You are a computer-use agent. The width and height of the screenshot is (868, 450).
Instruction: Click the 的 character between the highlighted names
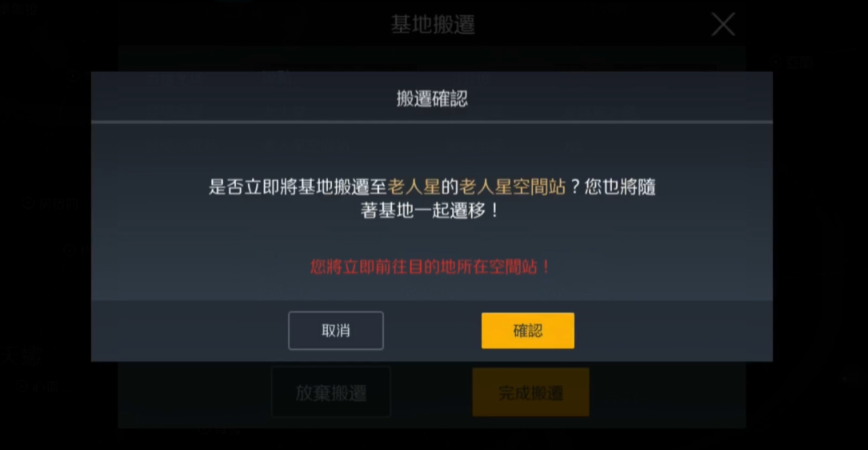(x=450, y=187)
